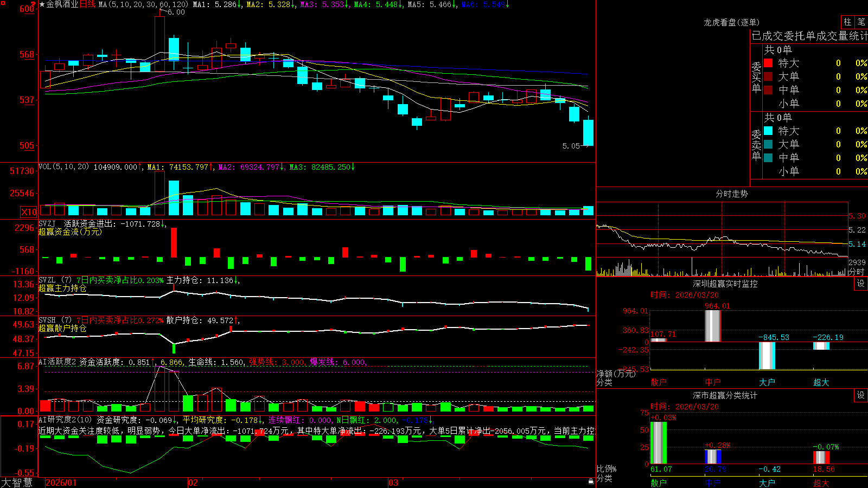The width and height of the screenshot is (868, 488).
Task: Select the SVZL (7) indicator label
Action: 55,280
